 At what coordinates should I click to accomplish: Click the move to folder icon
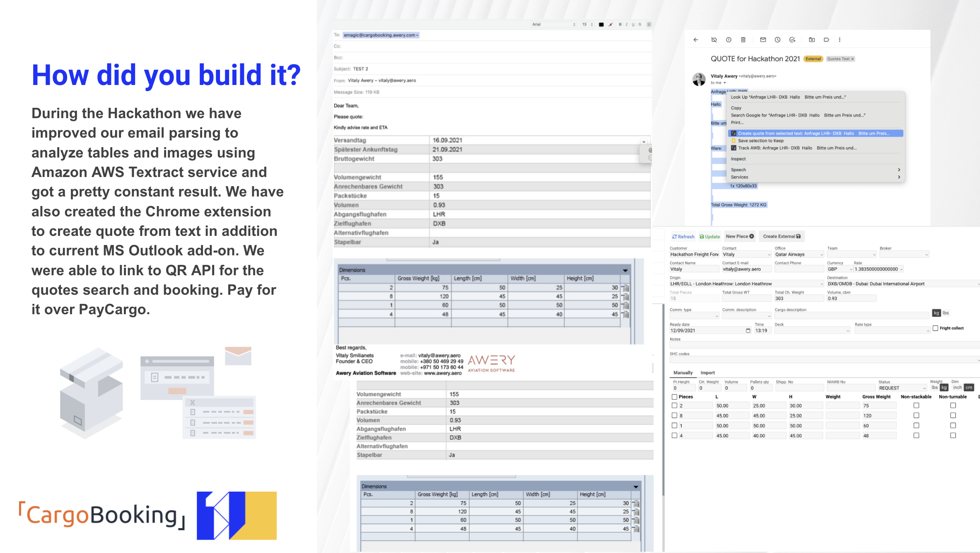point(812,40)
